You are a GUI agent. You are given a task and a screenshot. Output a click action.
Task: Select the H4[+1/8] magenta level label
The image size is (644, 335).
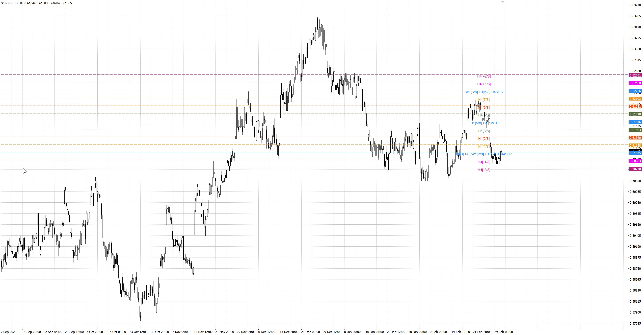[484, 84]
